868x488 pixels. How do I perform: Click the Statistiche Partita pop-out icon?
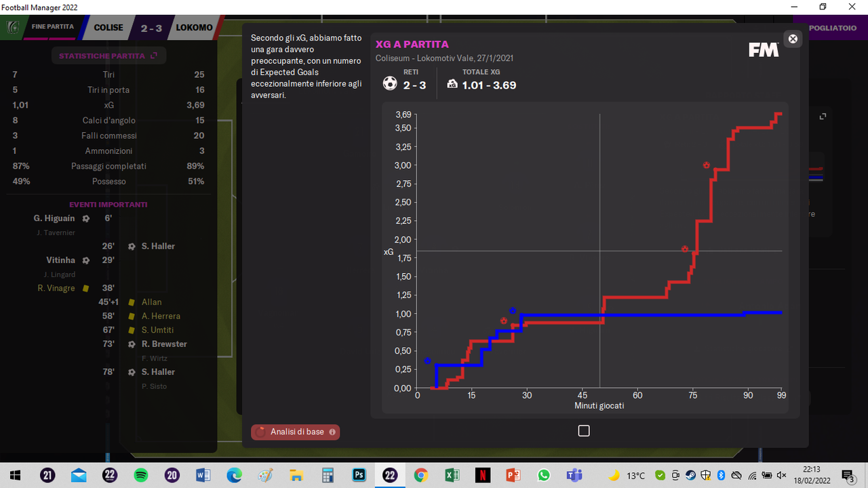coord(154,56)
